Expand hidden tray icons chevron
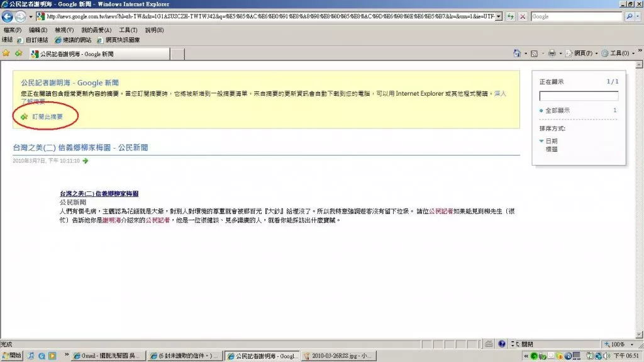644x362 pixels. pyautogui.click(x=526, y=356)
